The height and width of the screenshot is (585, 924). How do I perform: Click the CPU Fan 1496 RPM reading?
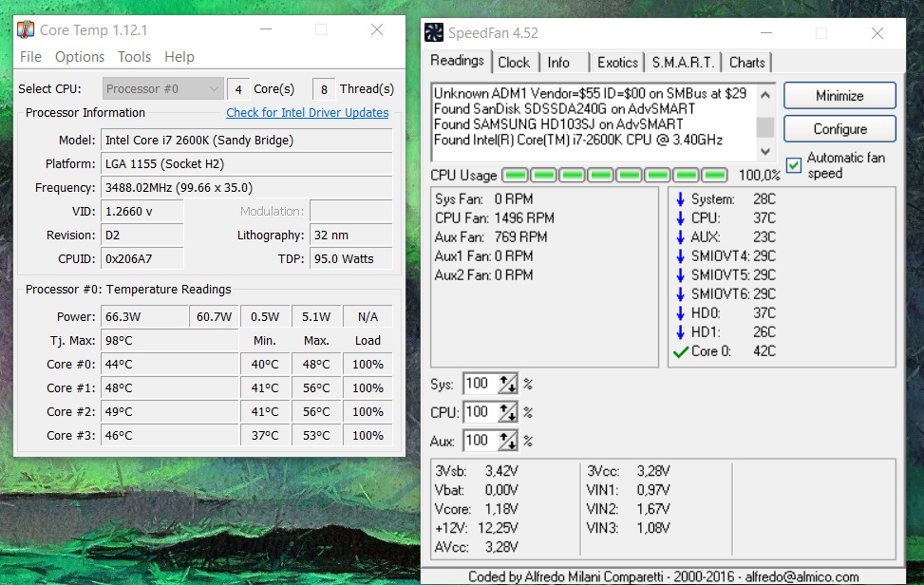point(495,218)
